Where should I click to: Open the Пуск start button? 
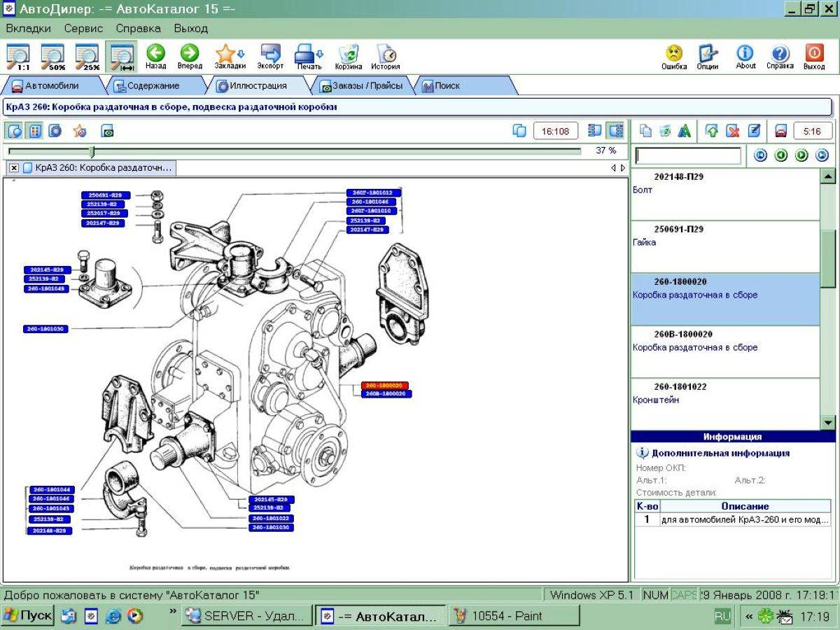28,616
